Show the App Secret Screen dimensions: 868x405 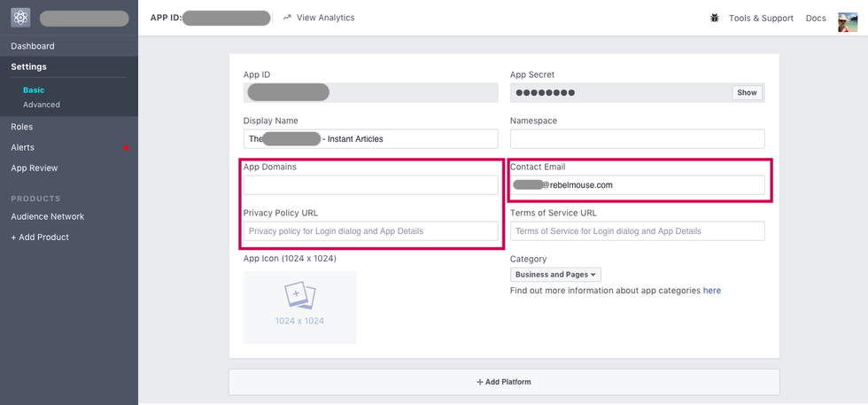click(747, 93)
